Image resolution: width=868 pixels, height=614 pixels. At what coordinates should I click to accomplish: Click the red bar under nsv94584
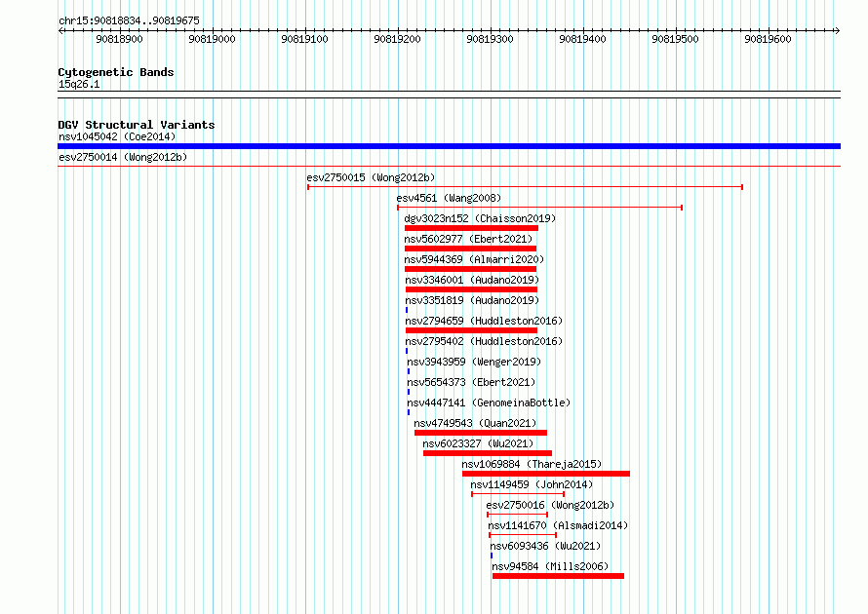[x=559, y=576]
